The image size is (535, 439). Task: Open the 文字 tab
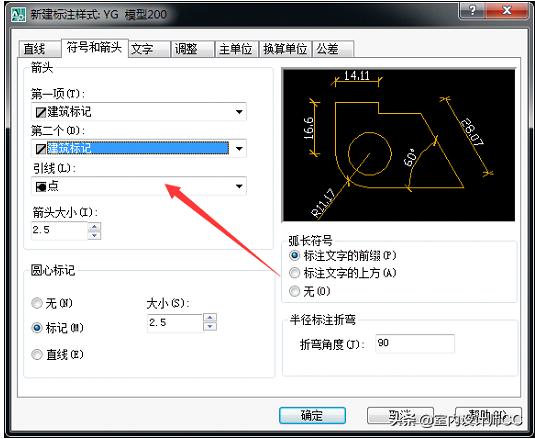[149, 49]
